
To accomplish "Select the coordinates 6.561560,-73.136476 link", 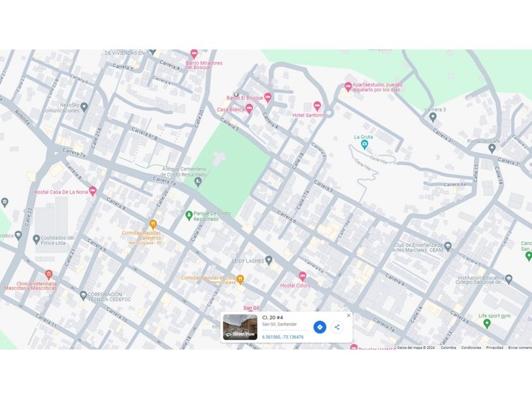I will [x=282, y=337].
